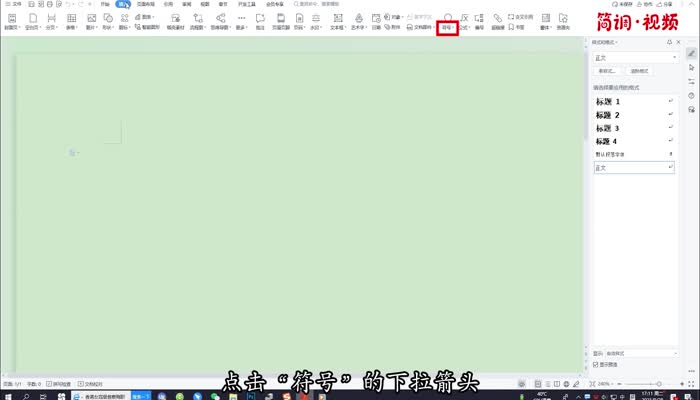700x400 pixels.
Task: Toggle the 显示预览 checkbox in styles pane
Action: coord(596,364)
